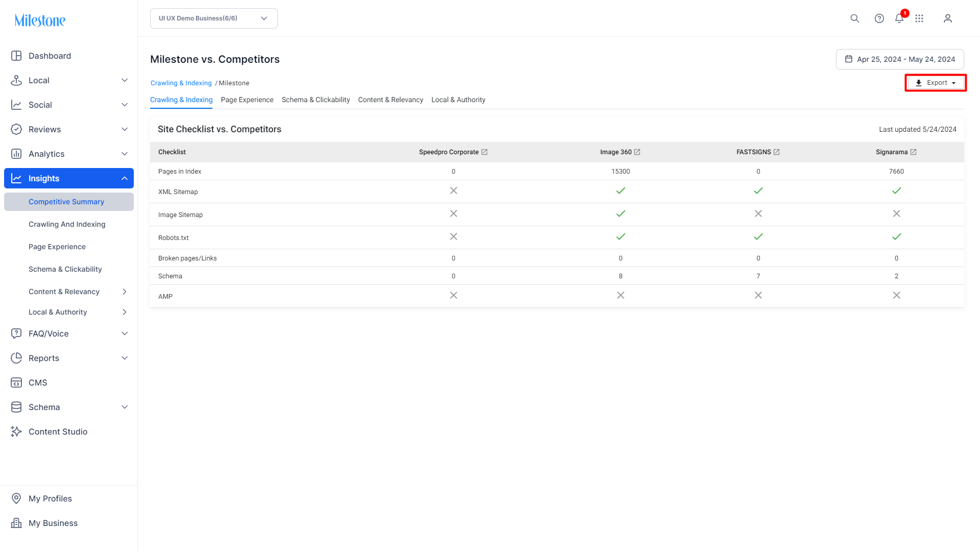Click the XML Sitemap row label
Viewport: 980px width, 551px height.
tap(178, 192)
